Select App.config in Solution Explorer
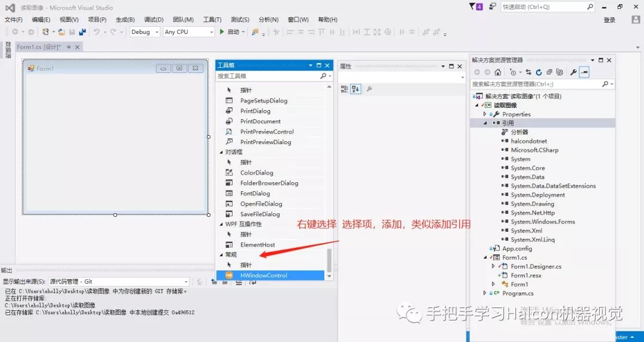Image resolution: width=644 pixels, height=342 pixels. [x=516, y=248]
